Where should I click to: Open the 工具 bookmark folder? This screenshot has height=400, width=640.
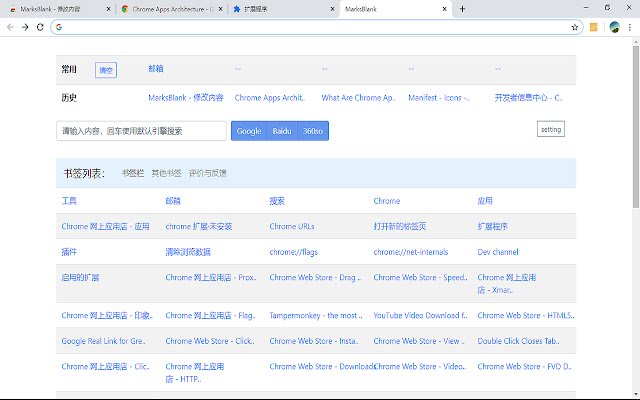(x=69, y=201)
